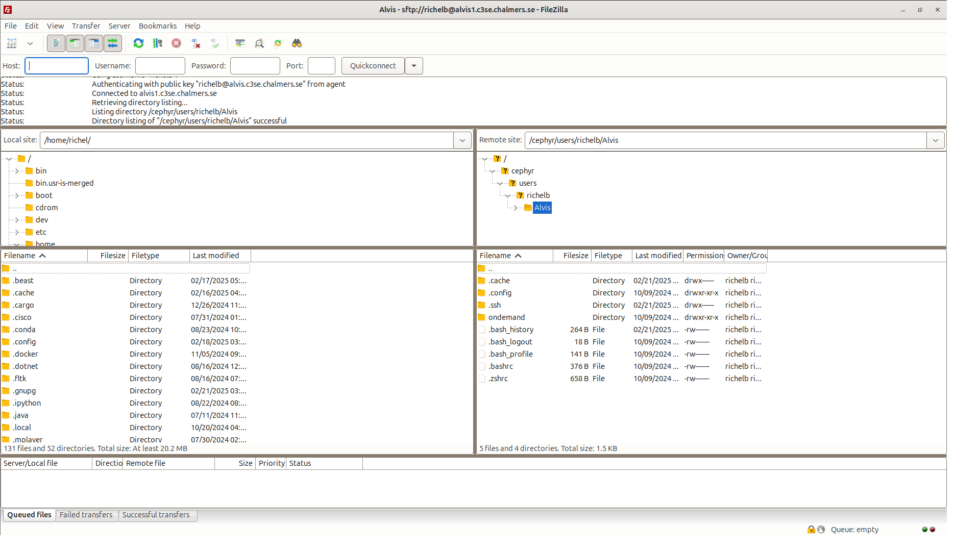Screen dimensions: 980x551
Task: Click the Quickconnect button
Action: pyautogui.click(x=372, y=65)
